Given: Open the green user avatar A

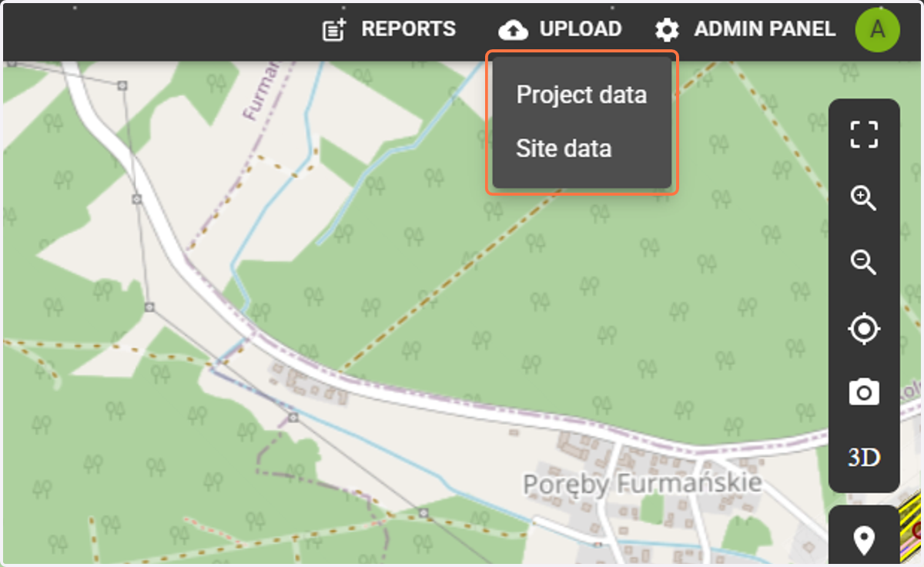Looking at the screenshot, I should pos(877,29).
